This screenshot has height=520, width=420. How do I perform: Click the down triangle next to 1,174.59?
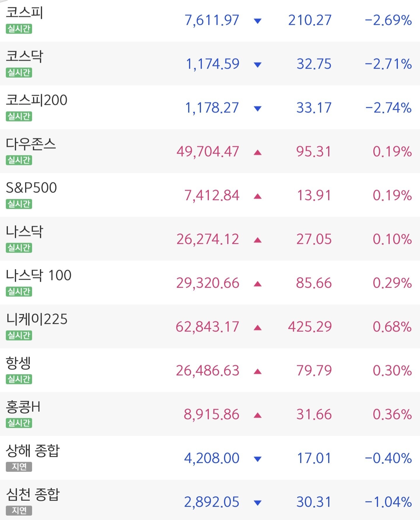point(258,65)
